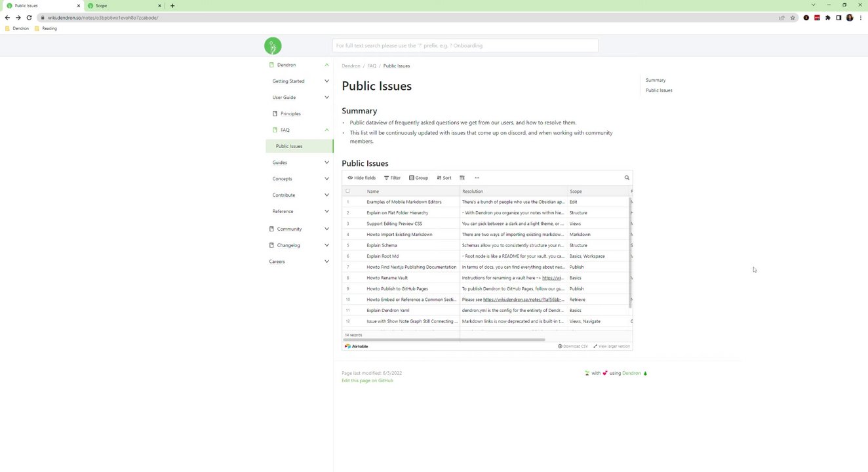Screen dimensions: 868x472
Task: Expand the Reference sidebar section
Action: coord(326,212)
